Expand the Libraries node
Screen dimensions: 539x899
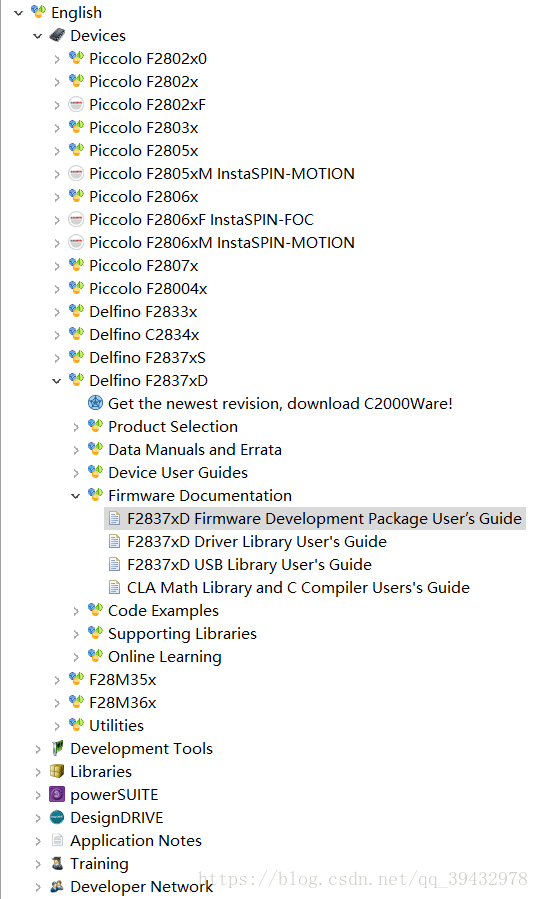pos(38,772)
